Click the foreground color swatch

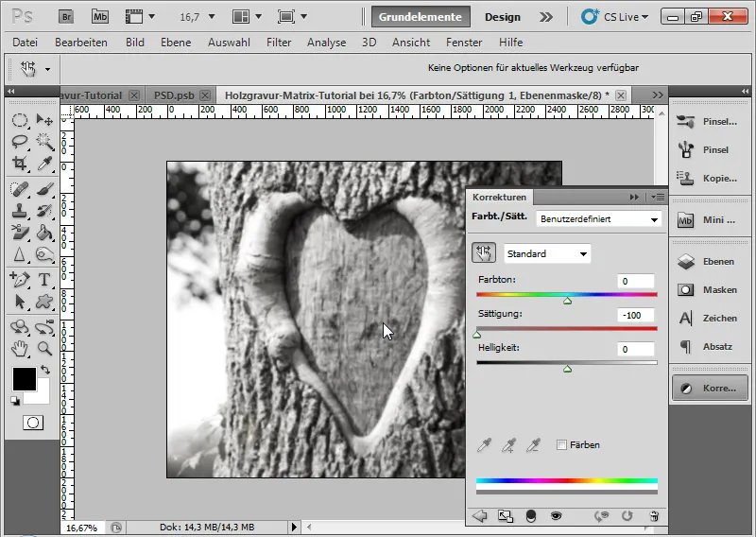[25, 379]
